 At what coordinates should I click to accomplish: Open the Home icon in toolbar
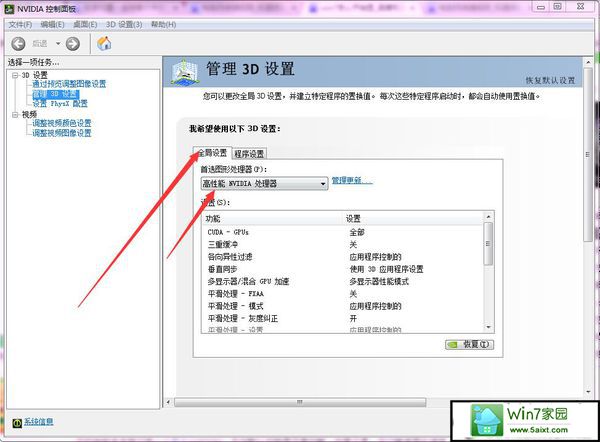(x=104, y=44)
